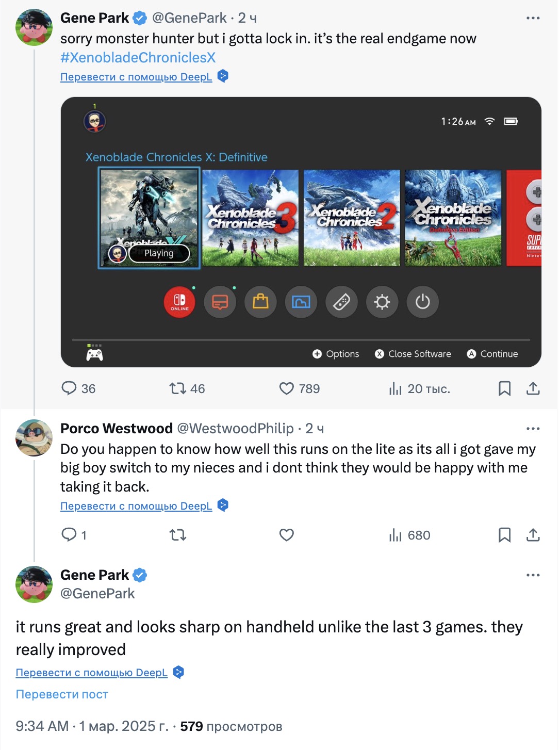Like Porco Westwood's reply
This screenshot has height=750, width=560.
tap(286, 535)
